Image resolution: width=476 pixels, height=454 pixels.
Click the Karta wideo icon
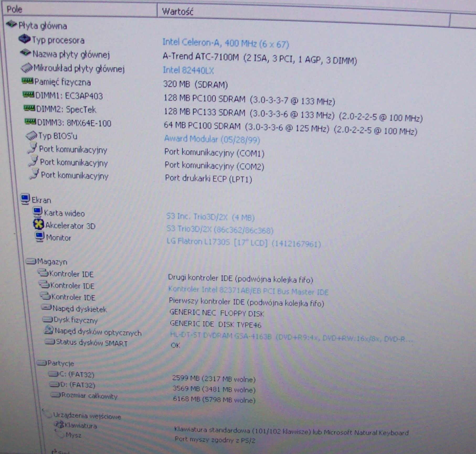(38, 212)
